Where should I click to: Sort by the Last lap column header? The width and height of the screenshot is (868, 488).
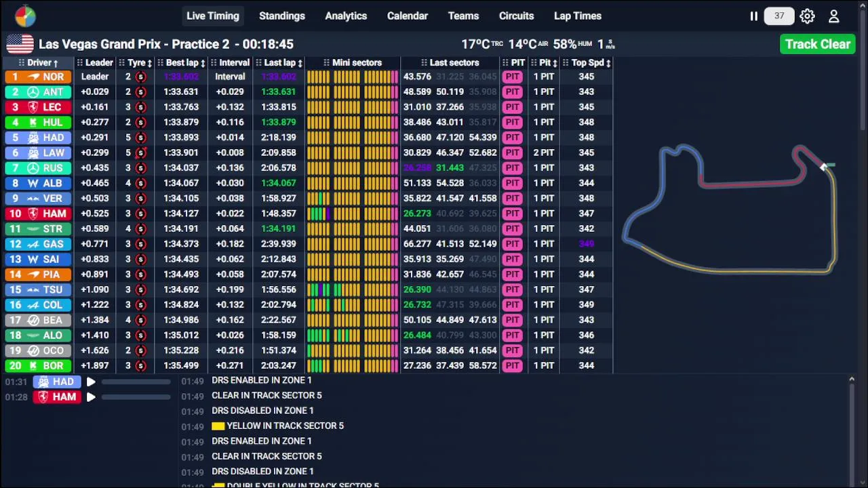[x=279, y=62]
